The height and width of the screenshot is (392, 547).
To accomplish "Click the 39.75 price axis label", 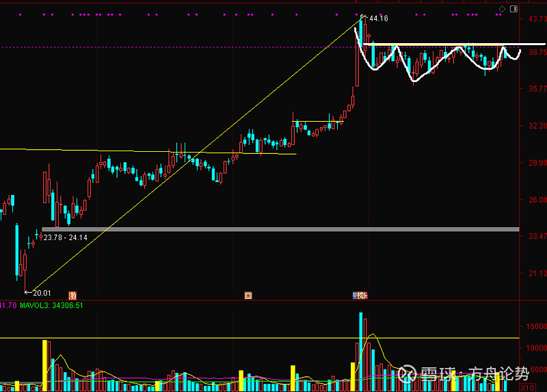I will point(537,52).
